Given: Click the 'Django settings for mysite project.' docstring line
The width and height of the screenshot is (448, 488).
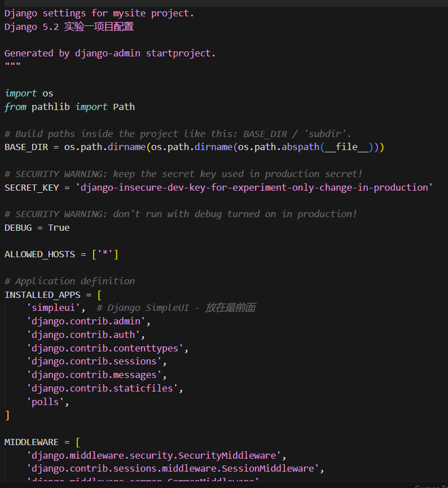Looking at the screenshot, I should click(x=99, y=14).
